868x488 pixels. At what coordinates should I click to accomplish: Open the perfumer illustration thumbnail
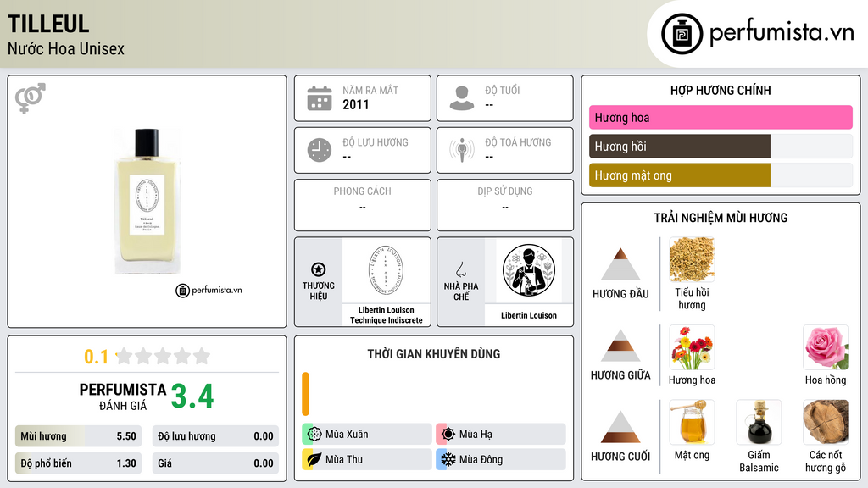coord(529,271)
